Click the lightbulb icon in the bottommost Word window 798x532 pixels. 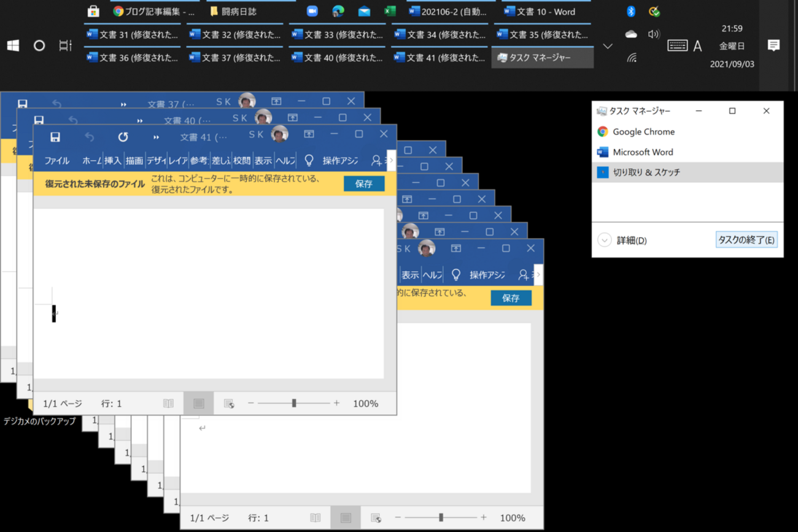[455, 275]
